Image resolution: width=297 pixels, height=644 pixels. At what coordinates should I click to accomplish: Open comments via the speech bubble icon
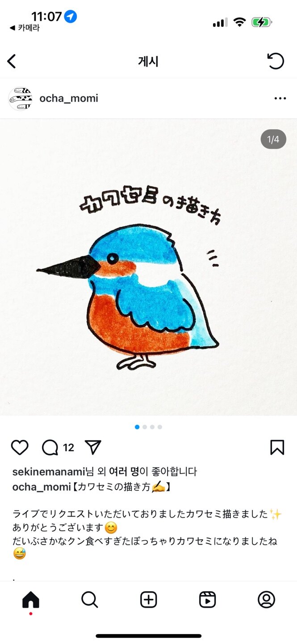click(x=50, y=448)
